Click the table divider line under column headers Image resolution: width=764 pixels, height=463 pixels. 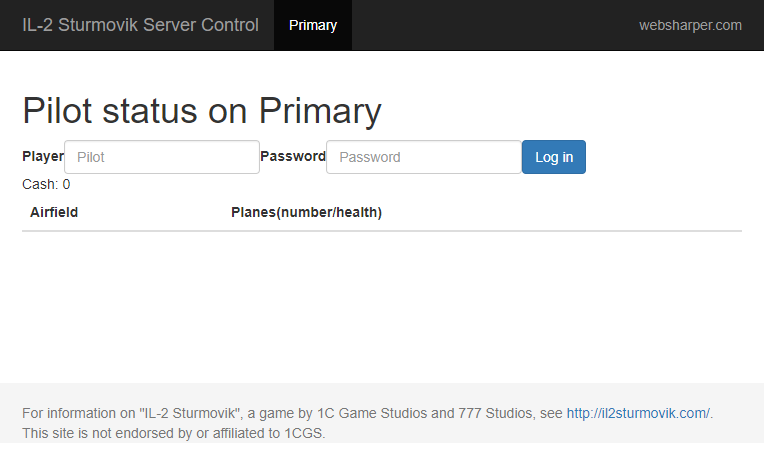coord(381,231)
